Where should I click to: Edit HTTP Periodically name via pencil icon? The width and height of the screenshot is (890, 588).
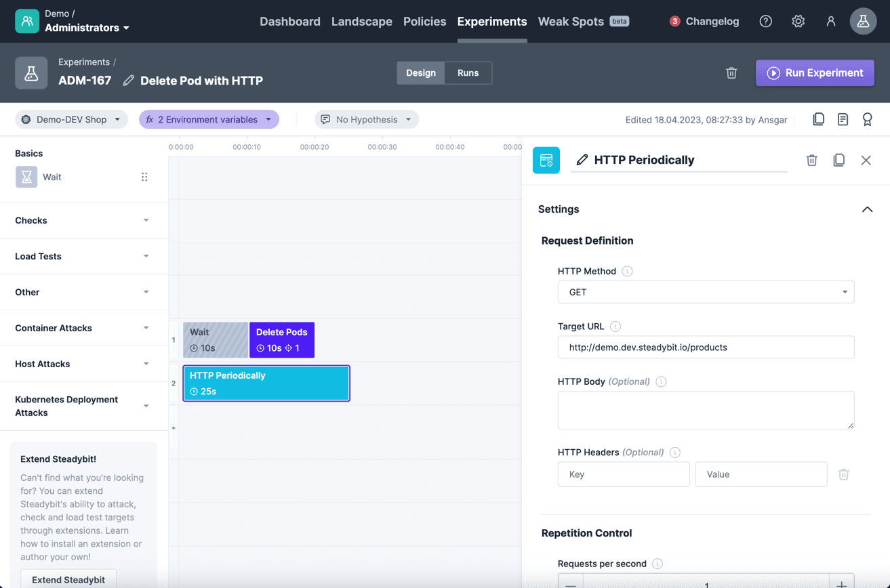point(582,160)
